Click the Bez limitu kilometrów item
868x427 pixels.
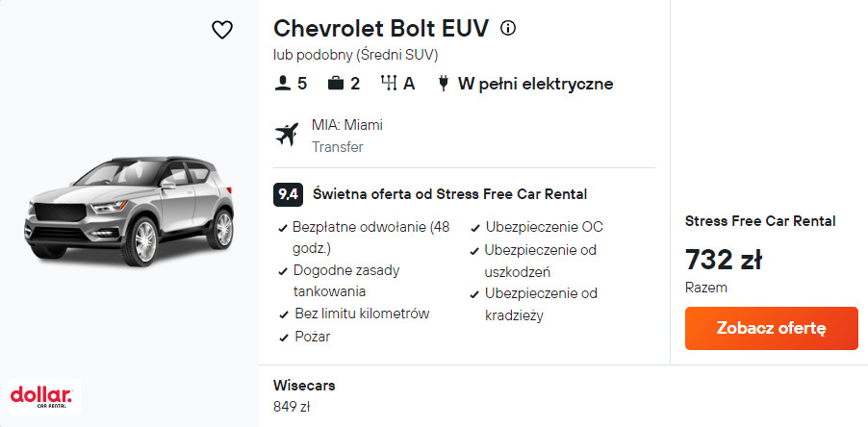360,314
